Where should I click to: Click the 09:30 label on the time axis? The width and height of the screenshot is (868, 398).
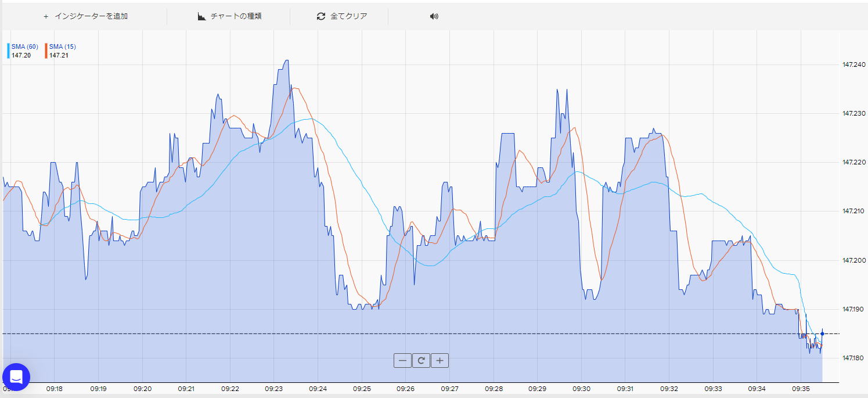(x=581, y=388)
